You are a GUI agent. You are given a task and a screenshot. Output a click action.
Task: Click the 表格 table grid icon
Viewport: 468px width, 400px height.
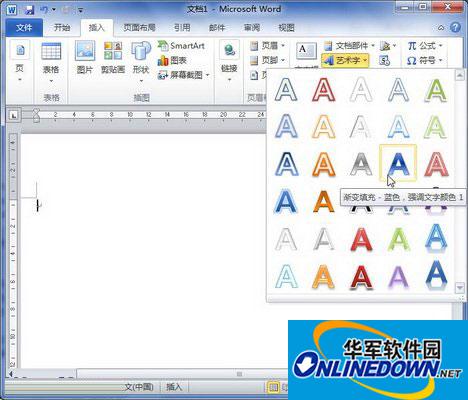click(51, 51)
